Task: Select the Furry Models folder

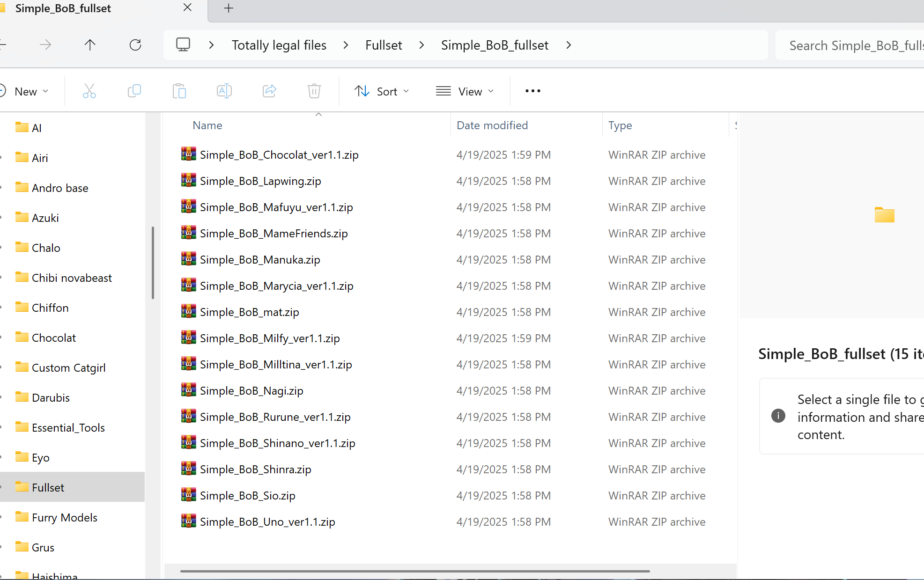Action: point(73,517)
